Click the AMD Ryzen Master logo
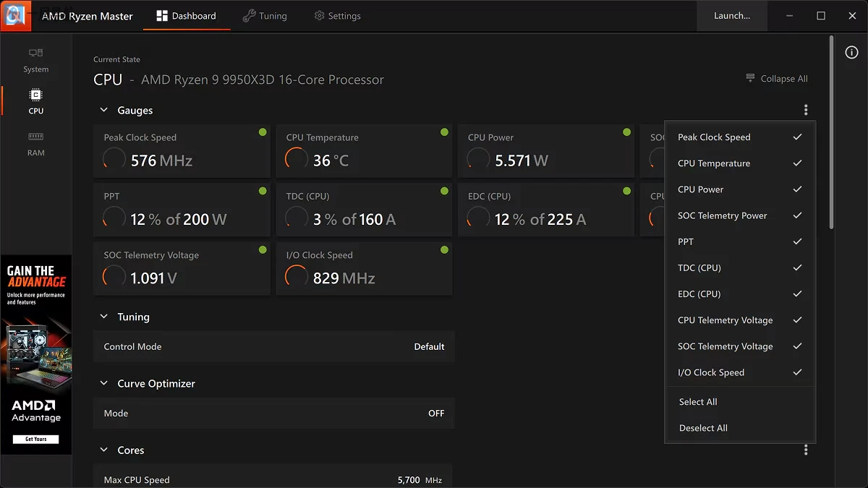 pos(15,15)
